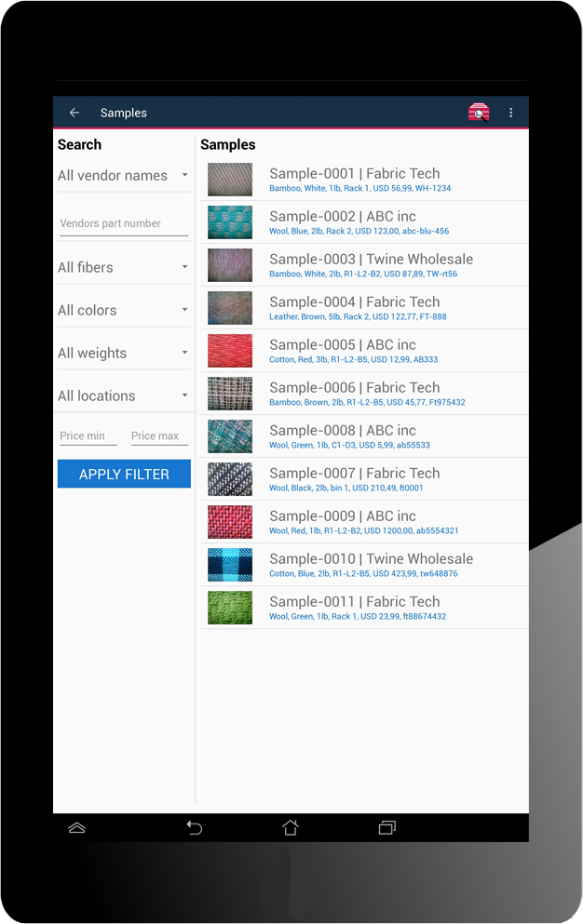The height and width of the screenshot is (924, 583).
Task: Open Sample-0006 bamboo mesh thumbnail
Action: tap(230, 394)
